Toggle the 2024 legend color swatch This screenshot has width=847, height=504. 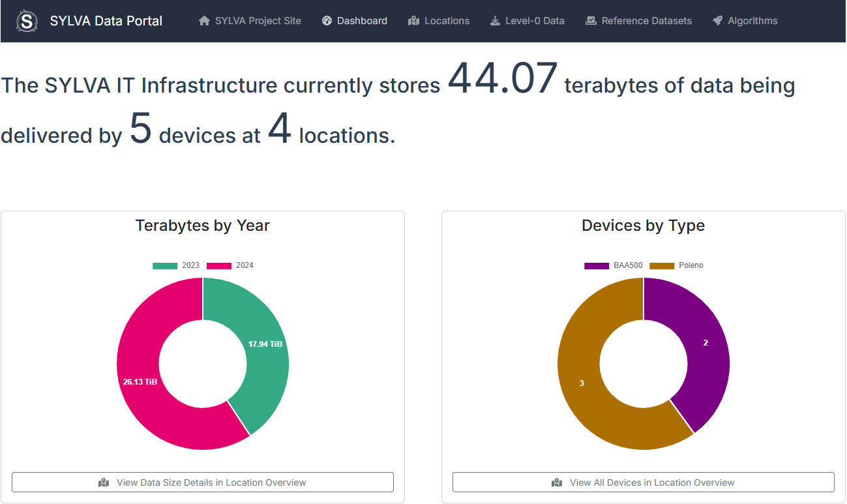tap(219, 265)
